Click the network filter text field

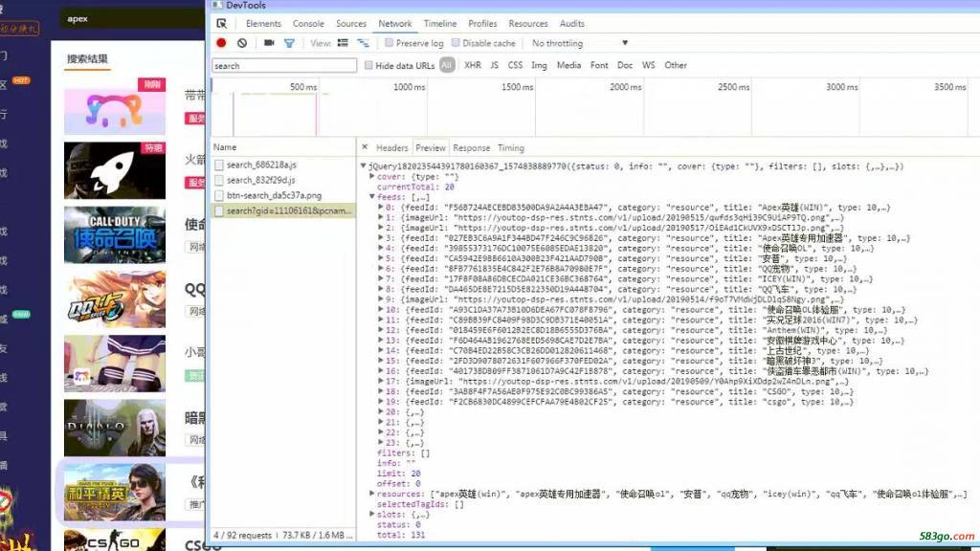pos(284,66)
